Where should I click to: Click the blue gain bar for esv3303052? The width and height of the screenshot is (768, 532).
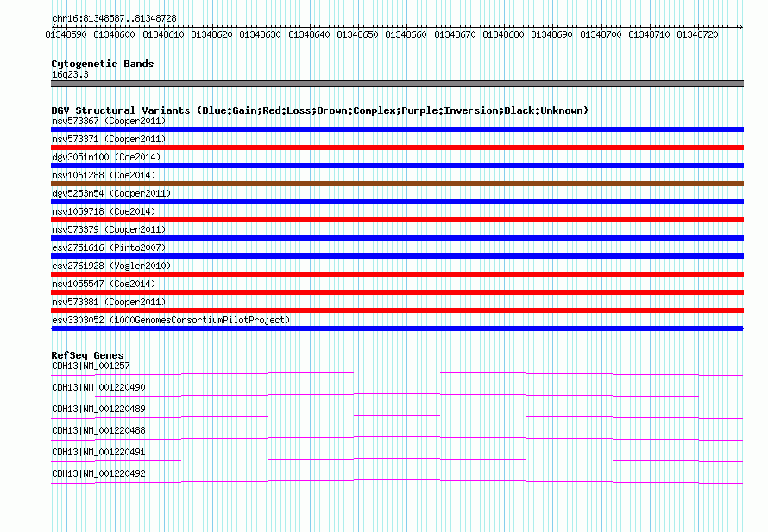397,329
